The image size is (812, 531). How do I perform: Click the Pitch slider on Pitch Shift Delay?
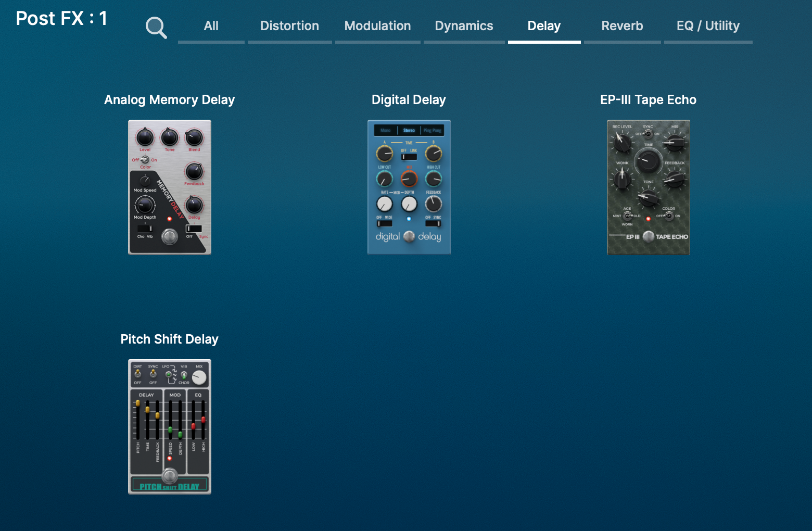(x=138, y=403)
